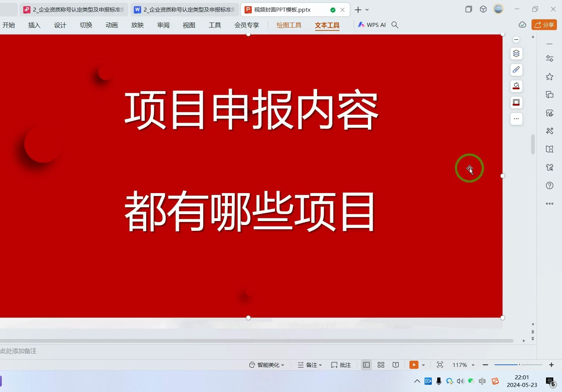Click the zoom slider handle
The width and height of the screenshot is (562, 392).
coord(520,365)
